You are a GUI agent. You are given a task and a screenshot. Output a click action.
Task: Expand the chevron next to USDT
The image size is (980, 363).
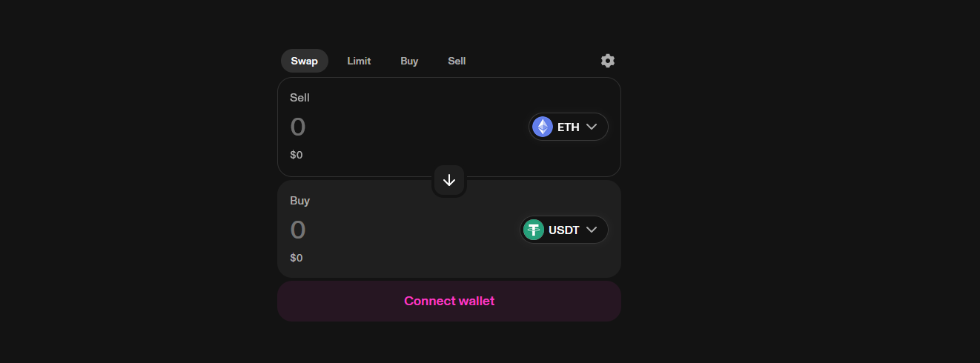592,230
